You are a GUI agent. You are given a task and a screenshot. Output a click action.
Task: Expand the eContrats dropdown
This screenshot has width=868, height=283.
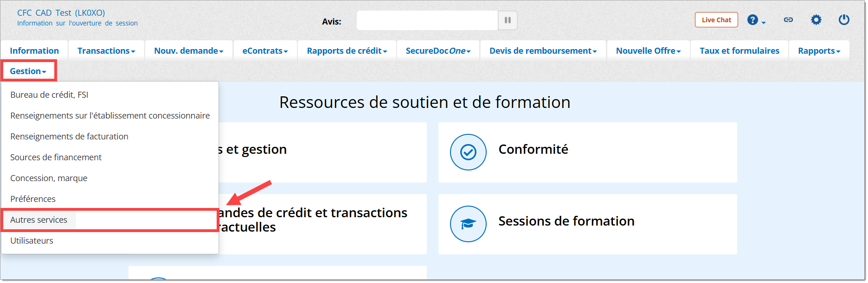(x=265, y=51)
